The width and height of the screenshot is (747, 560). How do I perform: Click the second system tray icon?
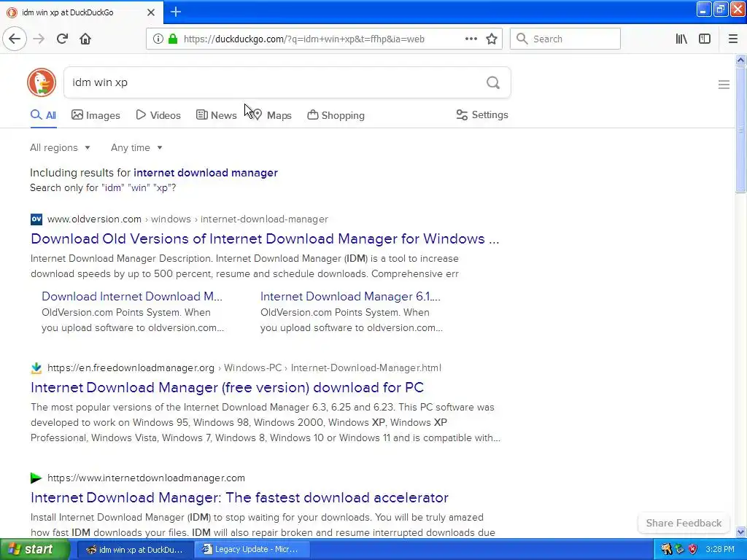pos(680,549)
